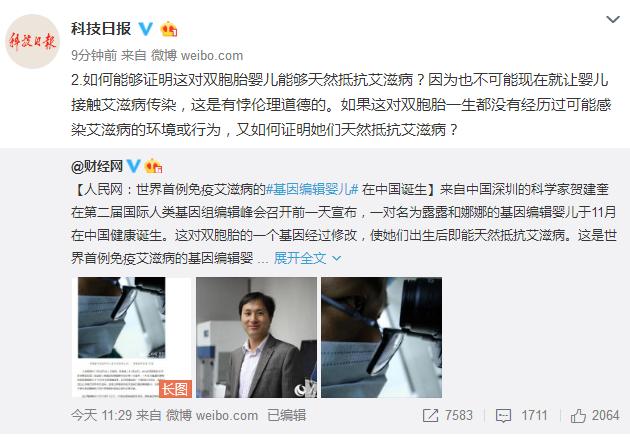
Task: Open the first thumbnail labeled 长图
Action: coord(132,337)
